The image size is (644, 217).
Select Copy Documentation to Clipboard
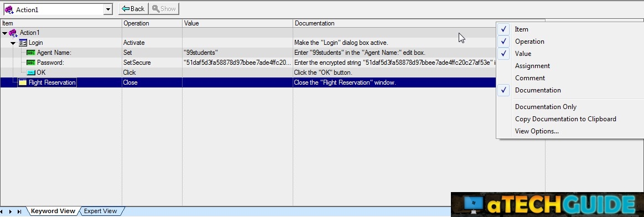565,119
